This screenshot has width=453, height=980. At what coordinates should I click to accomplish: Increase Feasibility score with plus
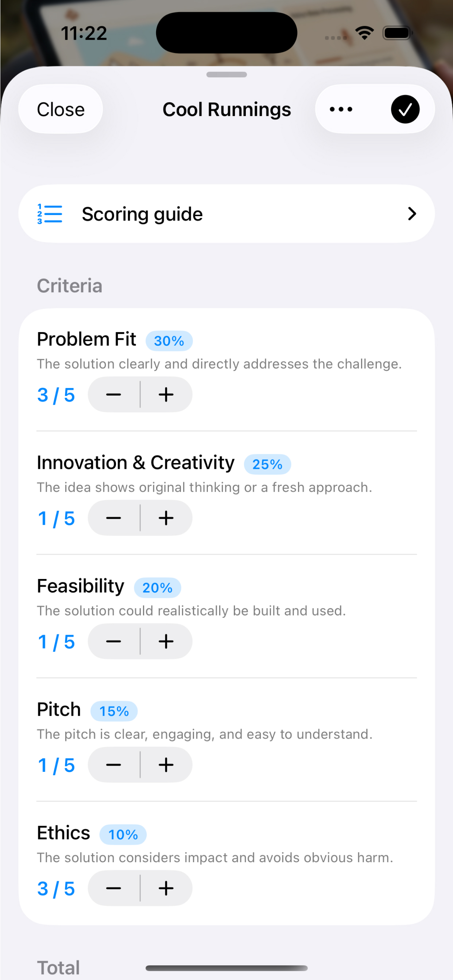166,641
